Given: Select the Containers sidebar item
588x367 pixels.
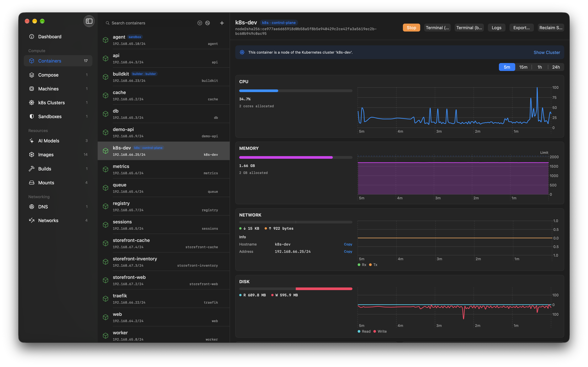Looking at the screenshot, I should tap(58, 61).
